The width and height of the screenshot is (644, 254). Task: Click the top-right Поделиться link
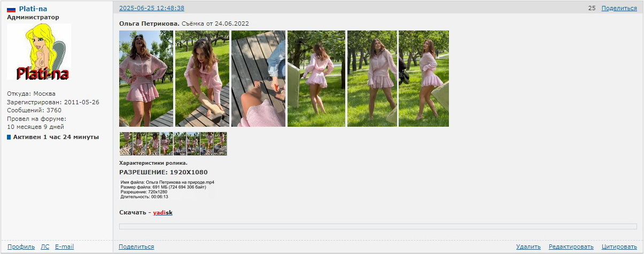[x=619, y=8]
